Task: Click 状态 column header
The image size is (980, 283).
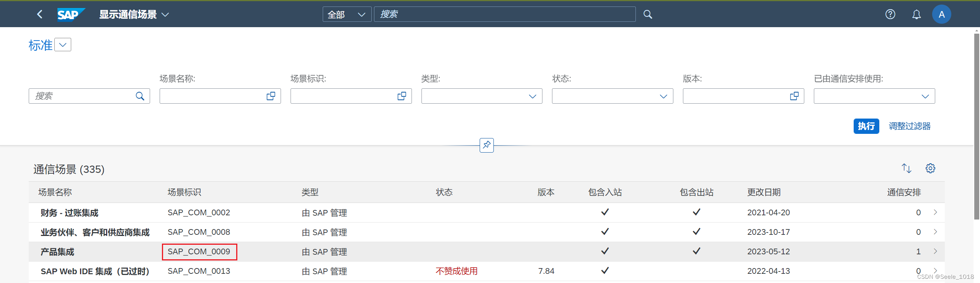Action: pyautogui.click(x=444, y=192)
